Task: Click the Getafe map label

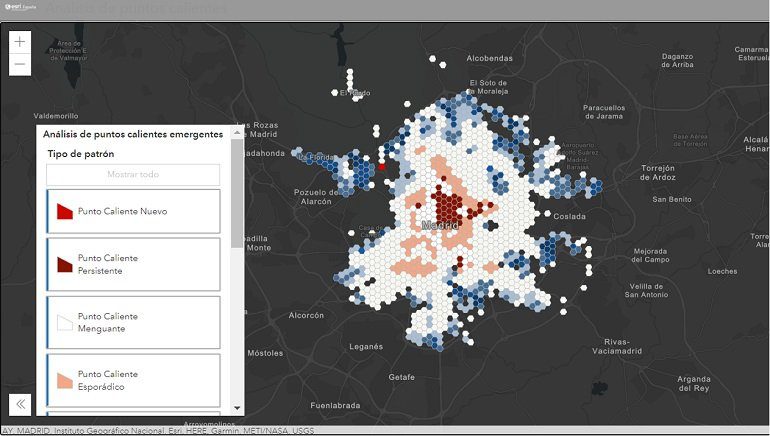Action: click(401, 377)
